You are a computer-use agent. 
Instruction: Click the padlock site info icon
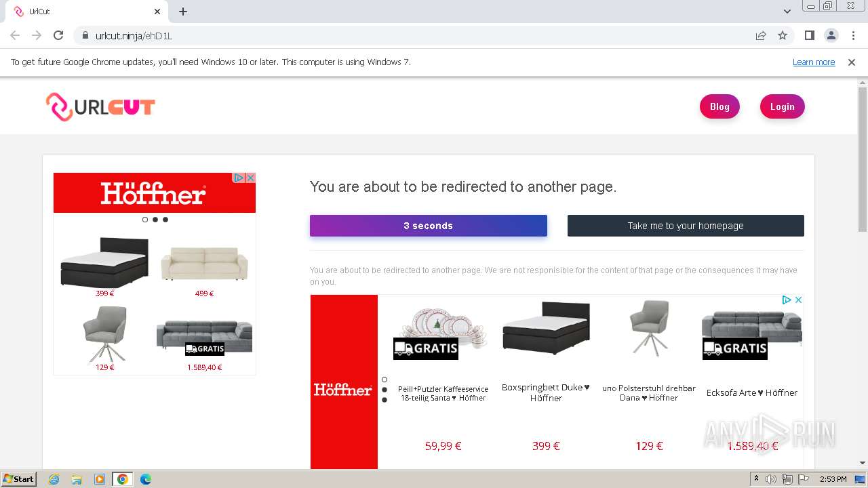coord(85,36)
